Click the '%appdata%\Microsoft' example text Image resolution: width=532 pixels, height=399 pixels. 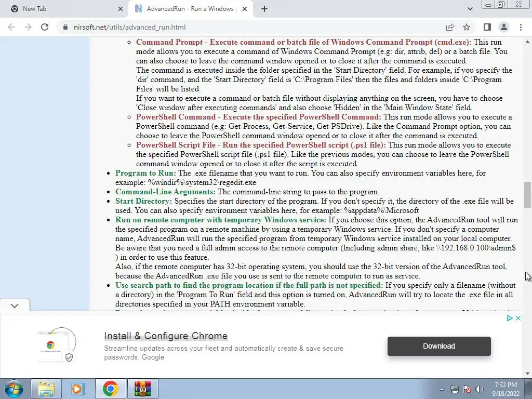click(381, 210)
